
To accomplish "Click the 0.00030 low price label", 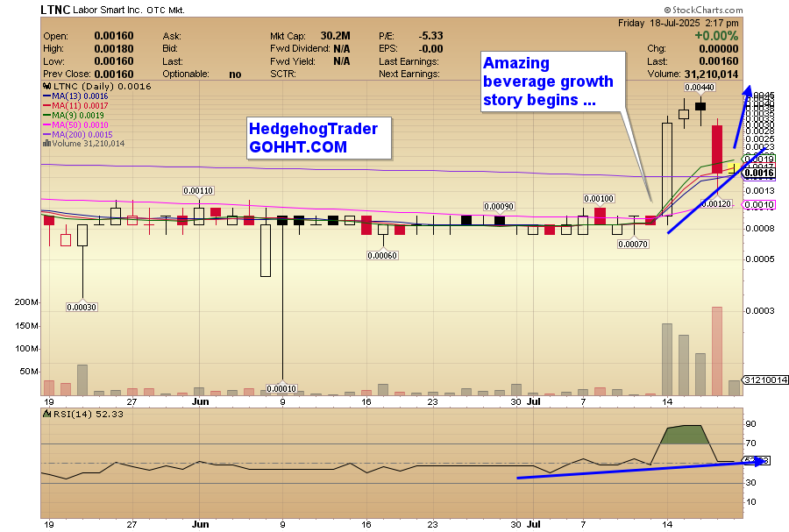I will [x=82, y=307].
